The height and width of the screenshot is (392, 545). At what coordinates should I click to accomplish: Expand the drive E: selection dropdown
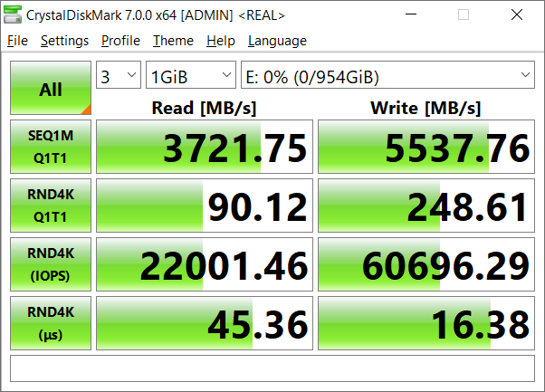387,75
